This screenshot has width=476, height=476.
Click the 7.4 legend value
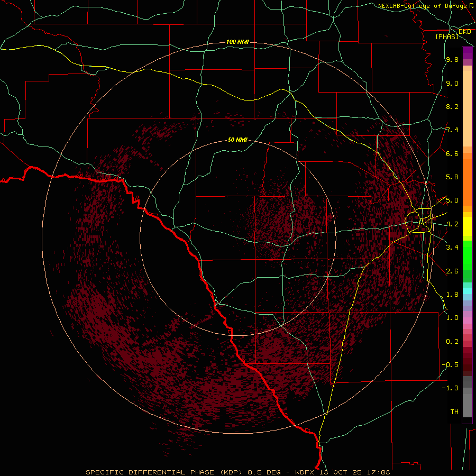[x=452, y=130]
